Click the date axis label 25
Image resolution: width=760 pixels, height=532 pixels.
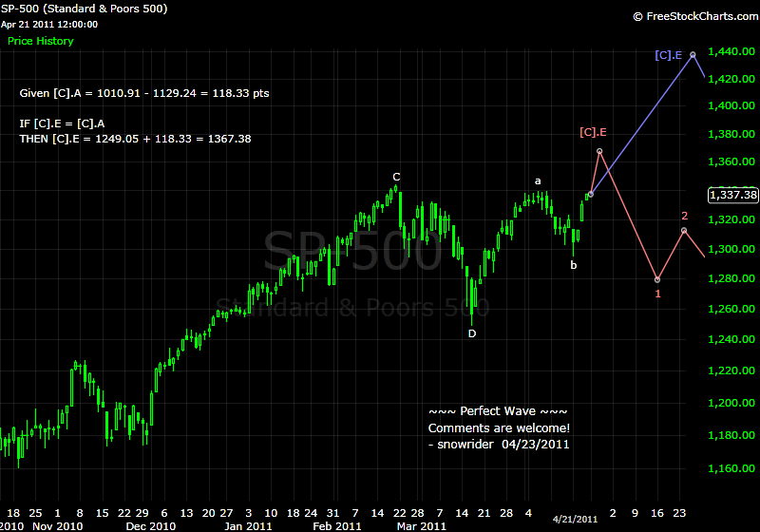[x=35, y=513]
